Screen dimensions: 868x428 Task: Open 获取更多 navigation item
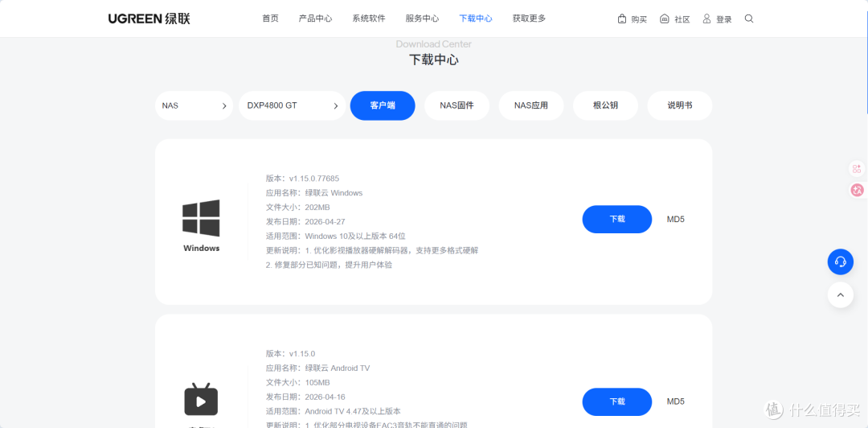tap(529, 19)
